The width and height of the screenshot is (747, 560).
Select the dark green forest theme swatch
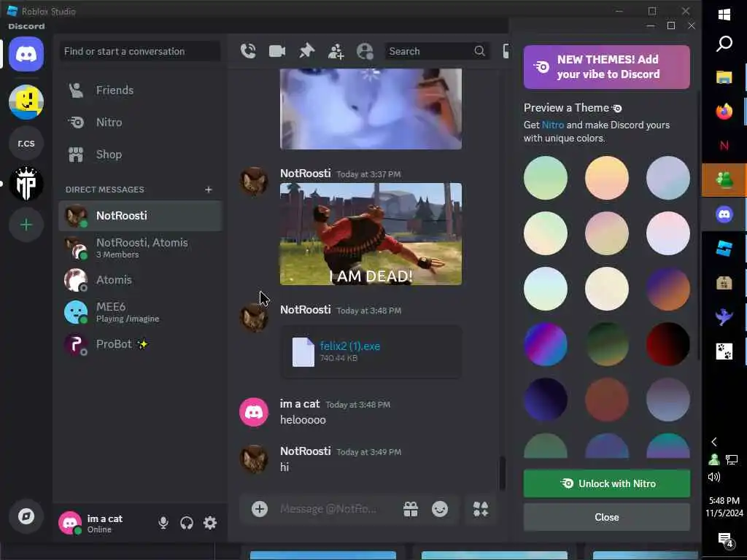pos(606,344)
